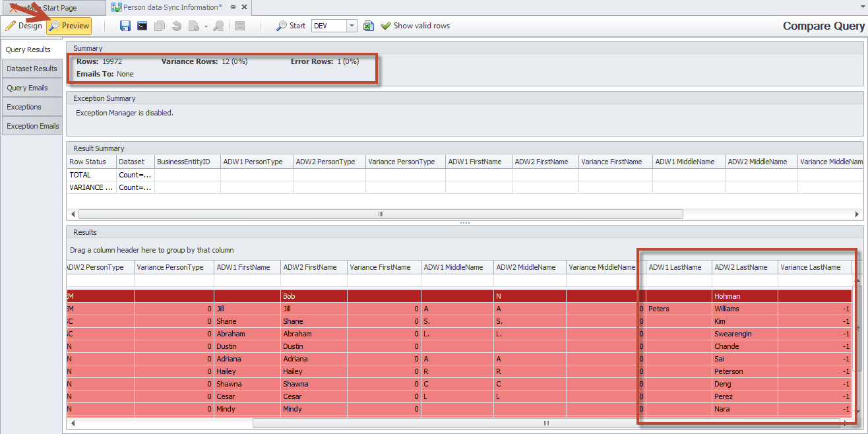Sort by ADW1 FirstName column in Results
This screenshot has height=434, width=868.
[x=247, y=267]
